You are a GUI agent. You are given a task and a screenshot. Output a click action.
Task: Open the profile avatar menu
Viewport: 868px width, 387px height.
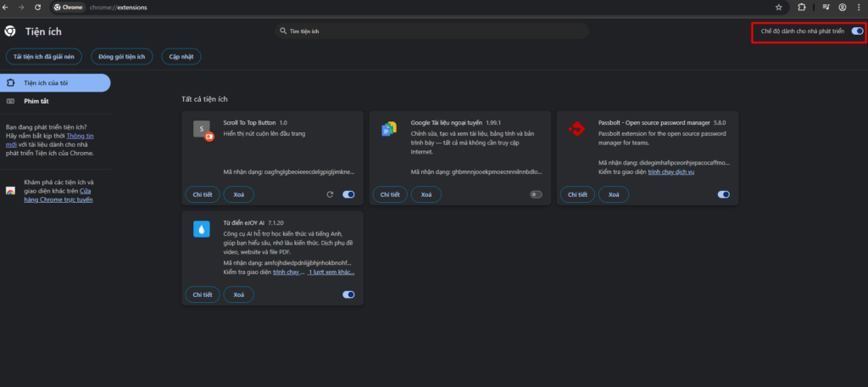coord(842,7)
